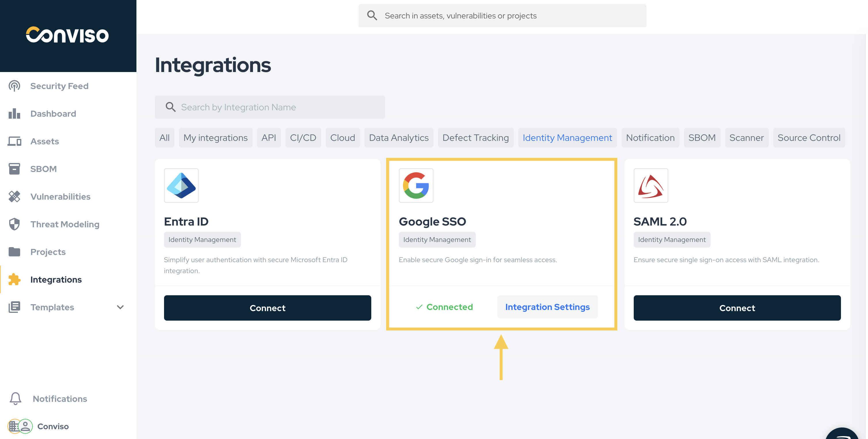Image resolution: width=868 pixels, height=439 pixels.
Task: Click the SAML 2.0 card title
Action: 660,222
